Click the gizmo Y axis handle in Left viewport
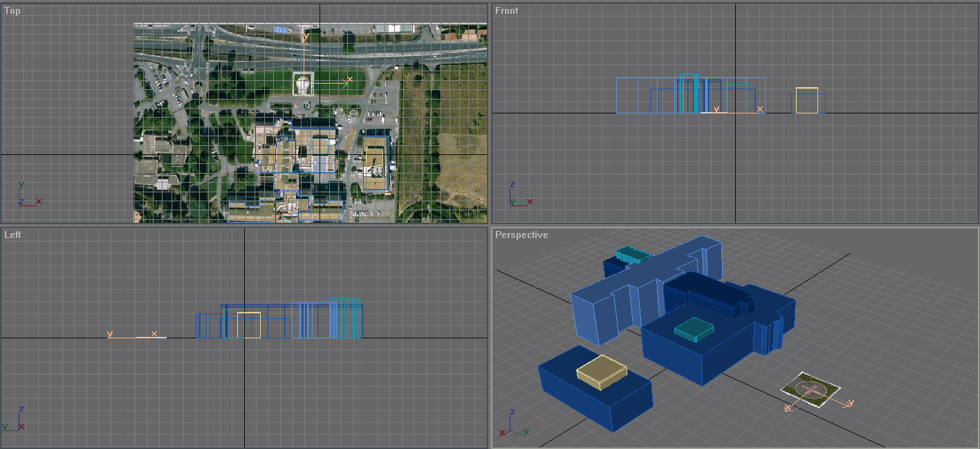Viewport: 980px width, 449px height. (x=110, y=335)
